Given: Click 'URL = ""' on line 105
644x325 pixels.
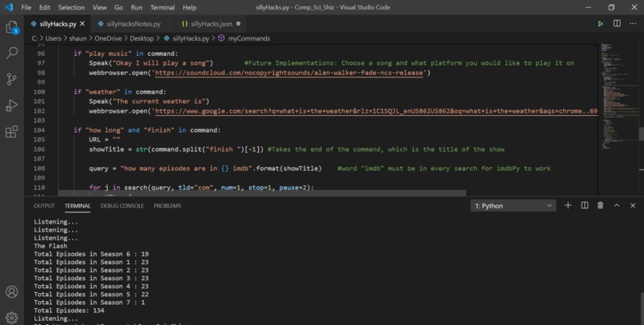Looking at the screenshot, I should click(x=105, y=140).
